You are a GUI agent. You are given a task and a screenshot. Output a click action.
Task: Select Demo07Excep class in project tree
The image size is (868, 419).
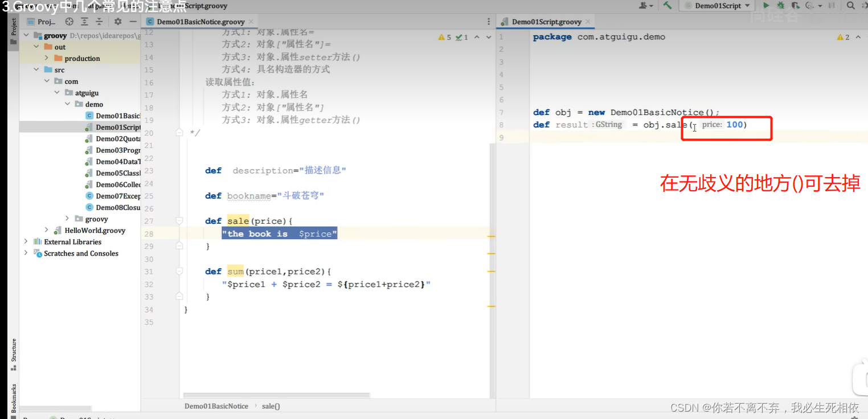[80, 196]
